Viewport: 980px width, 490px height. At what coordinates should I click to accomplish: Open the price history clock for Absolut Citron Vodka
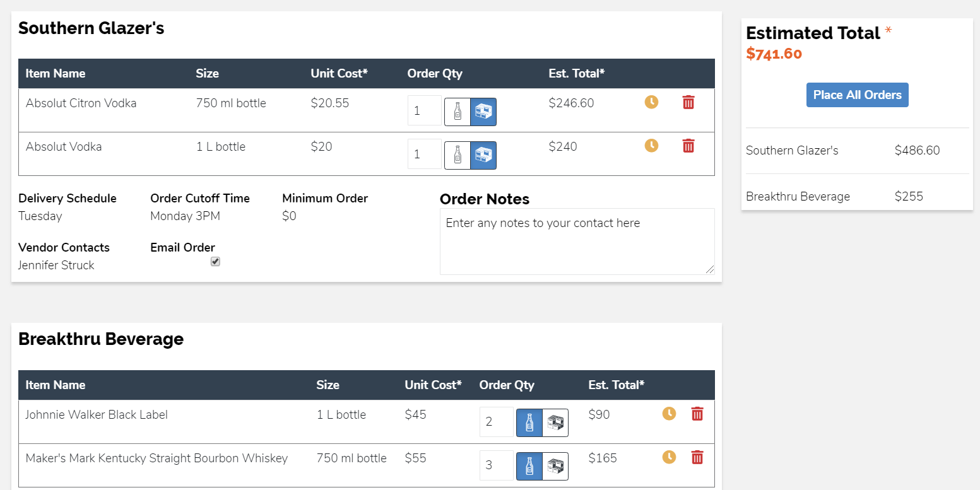coord(651,102)
